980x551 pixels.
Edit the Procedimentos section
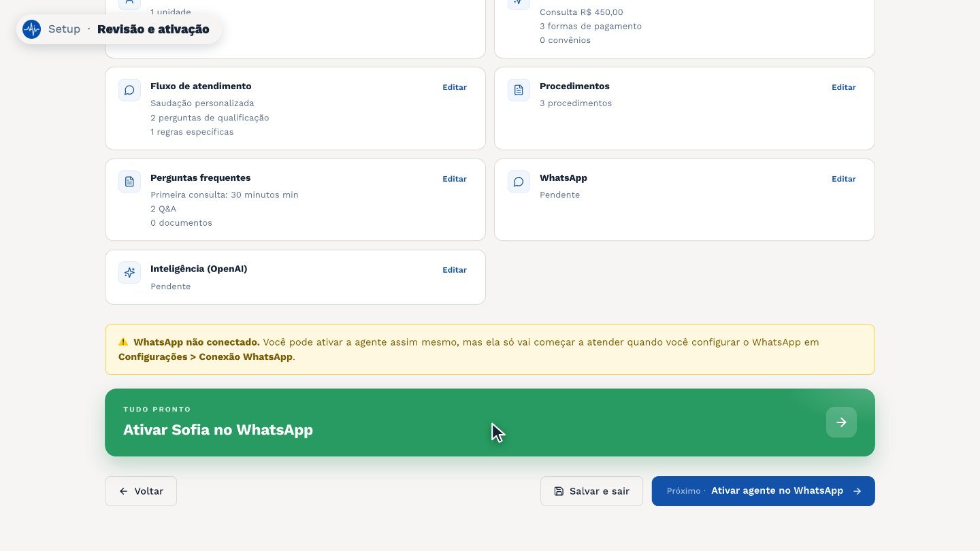[x=844, y=87]
